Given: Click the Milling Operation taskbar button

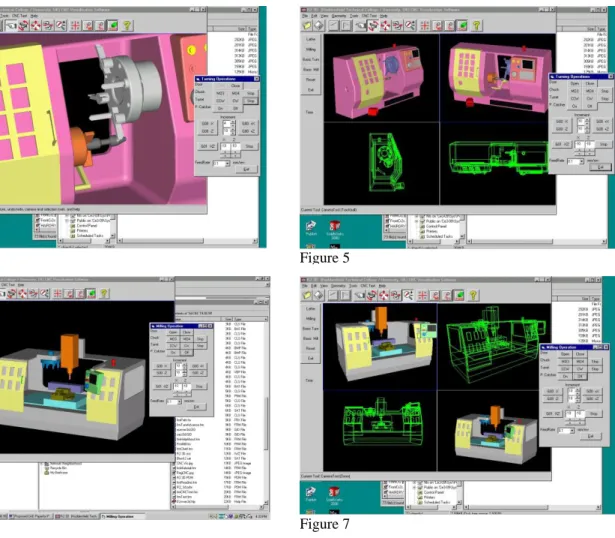Looking at the screenshot, I should 123,516.
